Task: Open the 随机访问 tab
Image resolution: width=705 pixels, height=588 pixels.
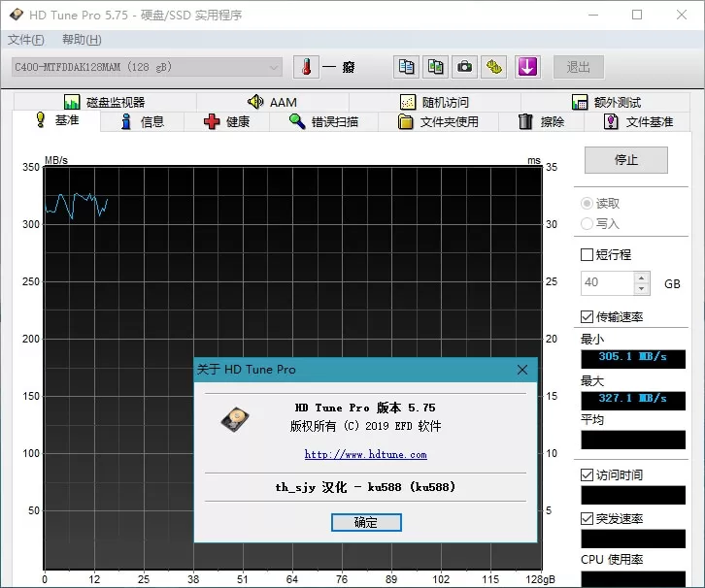Action: 434,102
